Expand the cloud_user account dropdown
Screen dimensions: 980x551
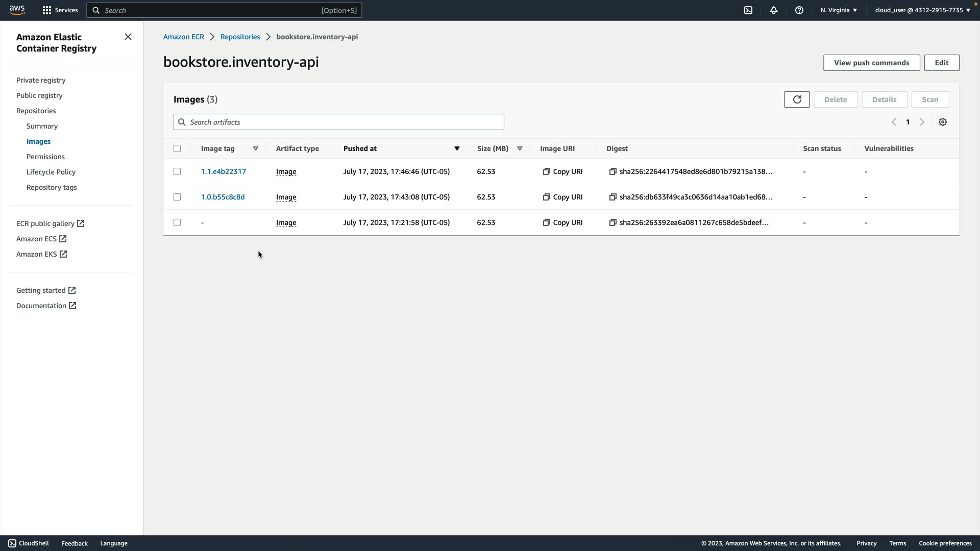[x=922, y=10]
